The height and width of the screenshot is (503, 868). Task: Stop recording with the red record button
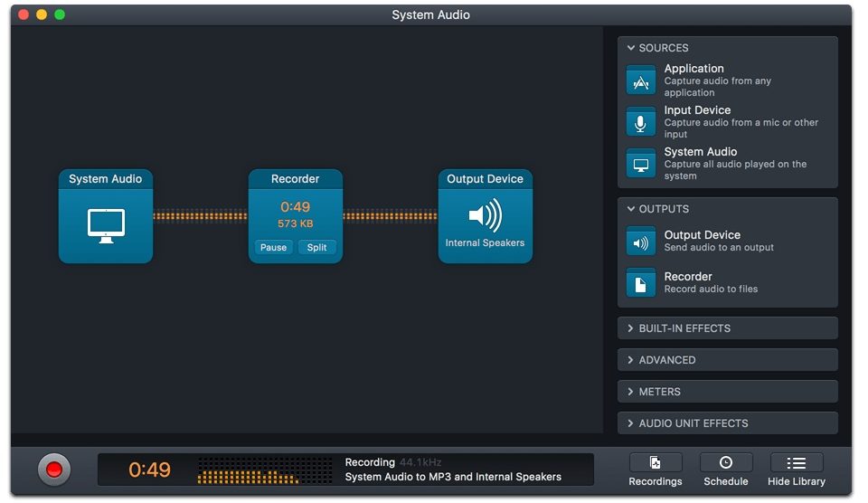pos(54,470)
